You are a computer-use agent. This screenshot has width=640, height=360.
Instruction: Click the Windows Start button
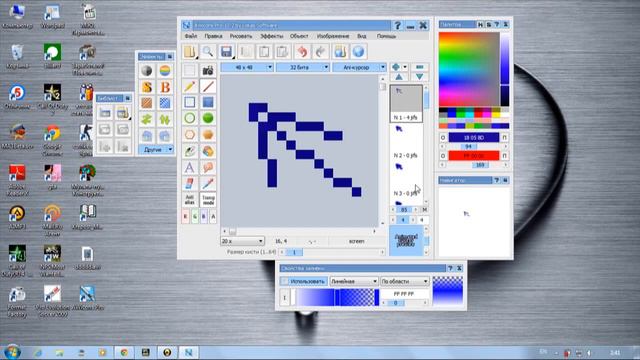coord(11,352)
